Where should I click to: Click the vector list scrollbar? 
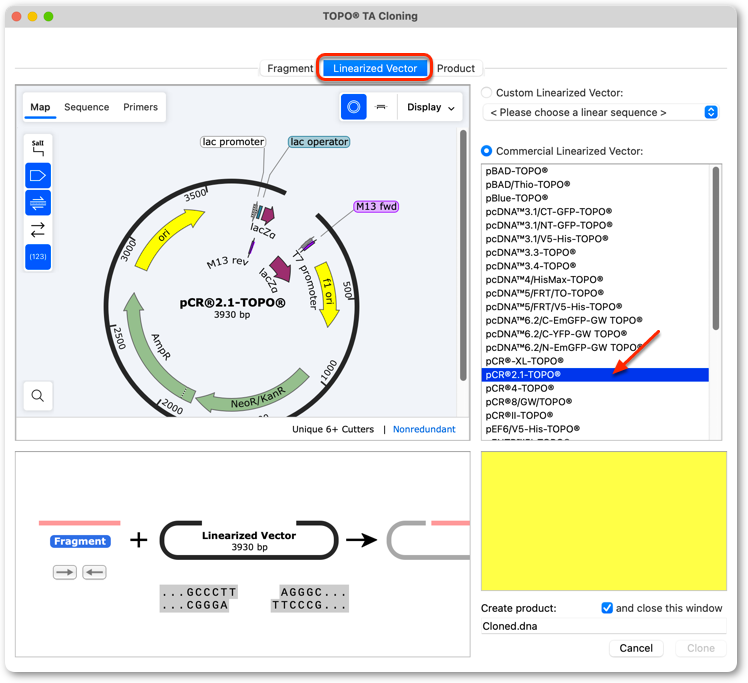[716, 248]
